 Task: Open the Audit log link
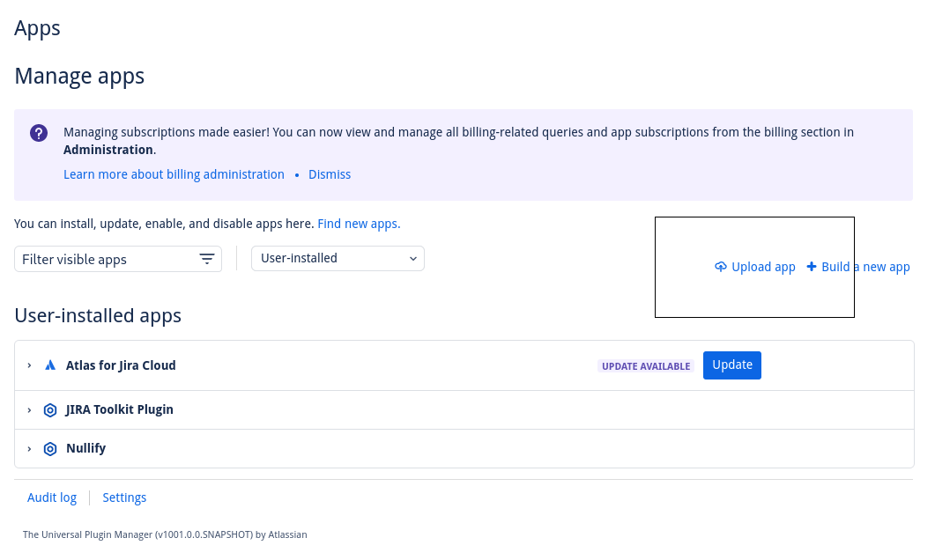pos(52,497)
